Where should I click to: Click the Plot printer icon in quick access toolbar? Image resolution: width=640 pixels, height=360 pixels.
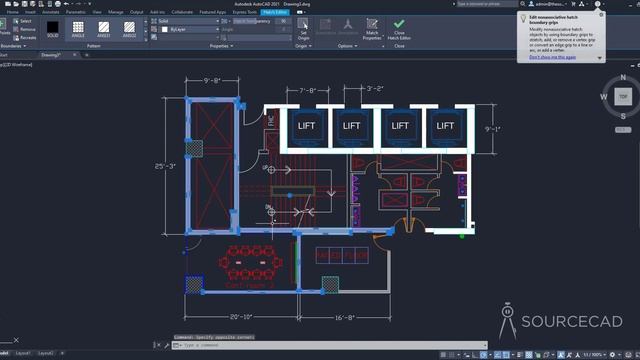coord(58,4)
